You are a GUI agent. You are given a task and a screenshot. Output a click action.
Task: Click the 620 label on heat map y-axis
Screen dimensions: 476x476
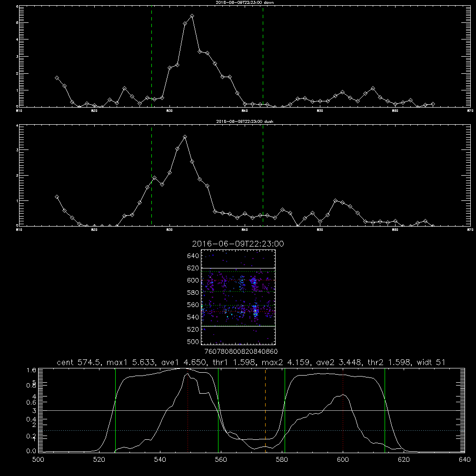pos(193,268)
